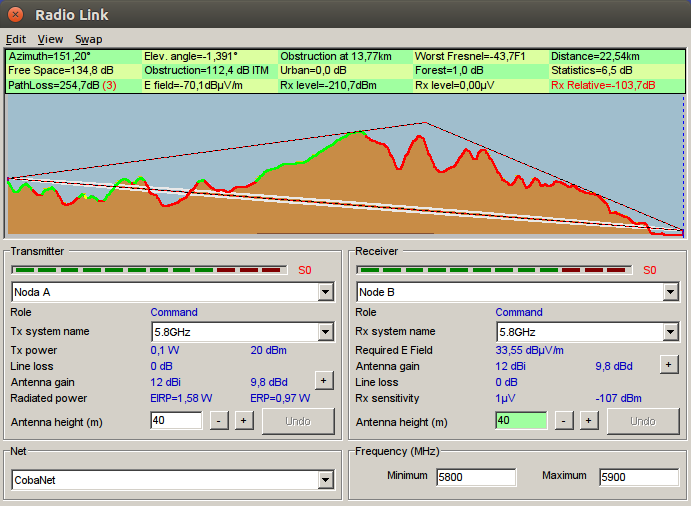The height and width of the screenshot is (506, 691).
Task: Expand the transmitter Noda A dropdown
Action: (325, 292)
